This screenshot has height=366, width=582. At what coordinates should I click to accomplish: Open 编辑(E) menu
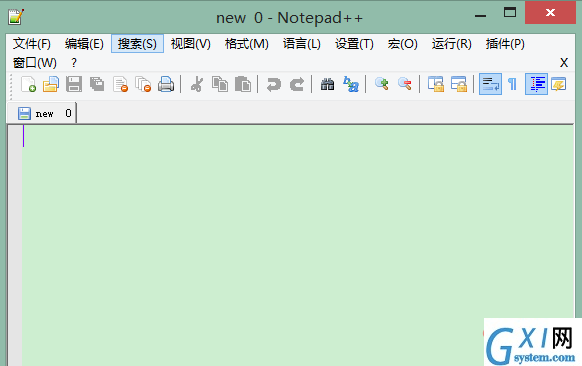coord(84,44)
